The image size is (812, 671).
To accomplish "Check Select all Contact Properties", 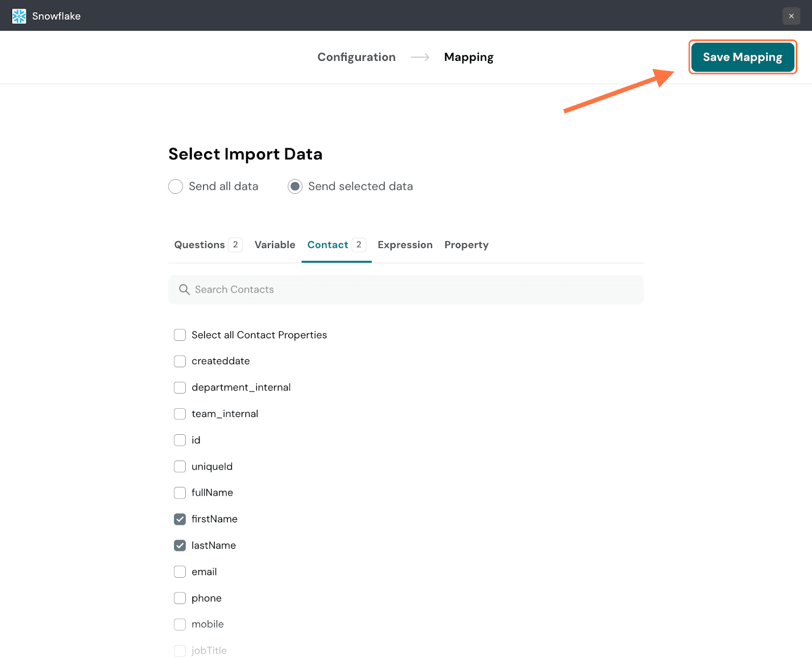I will pos(180,335).
